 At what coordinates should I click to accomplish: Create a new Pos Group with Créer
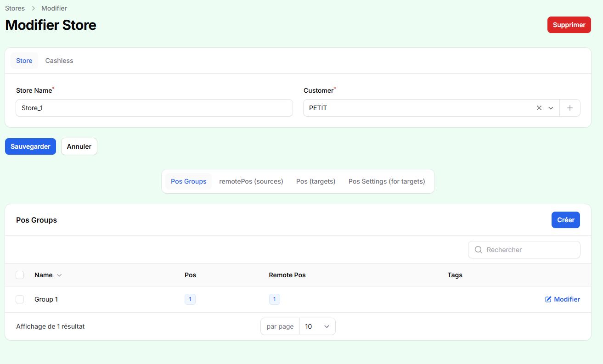(x=566, y=220)
